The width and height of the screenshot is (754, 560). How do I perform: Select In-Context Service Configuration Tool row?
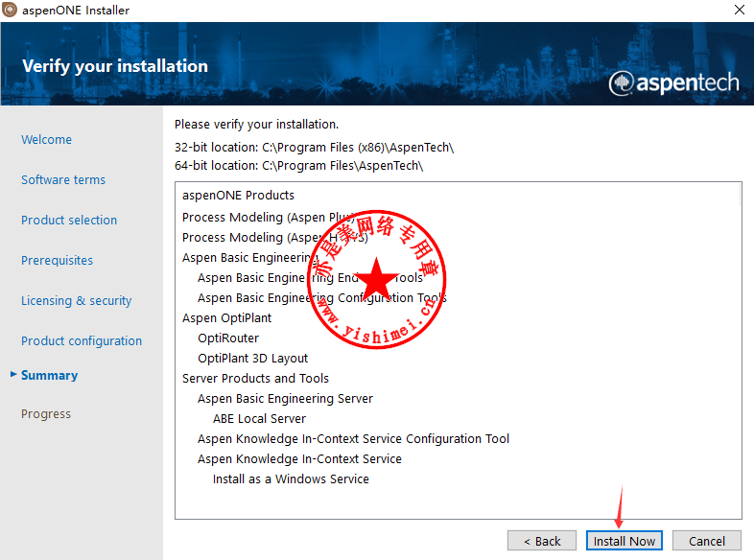(353, 439)
